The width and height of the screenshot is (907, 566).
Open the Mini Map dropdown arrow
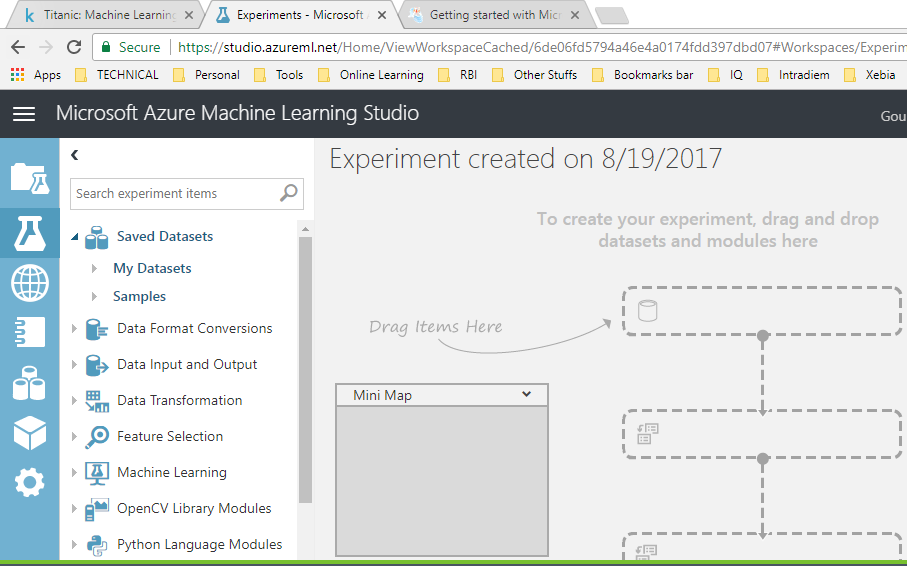point(527,395)
